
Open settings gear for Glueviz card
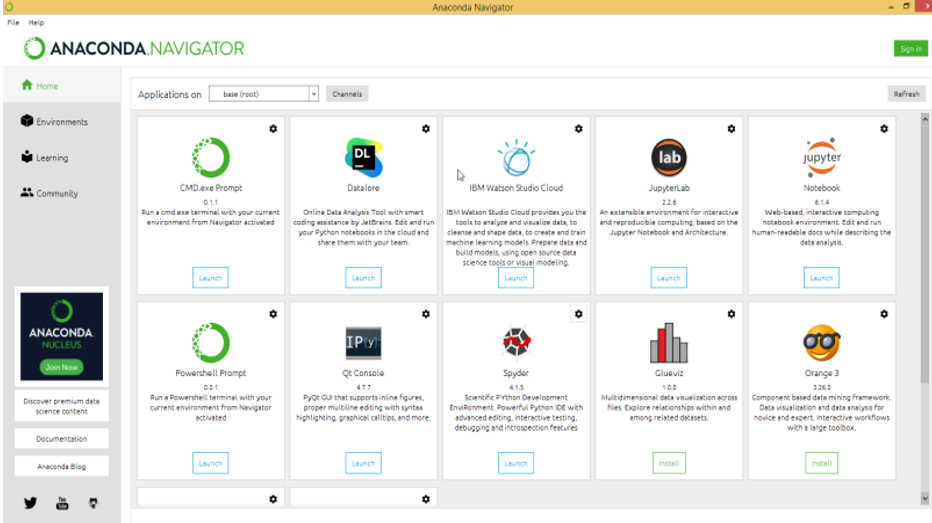click(x=731, y=314)
